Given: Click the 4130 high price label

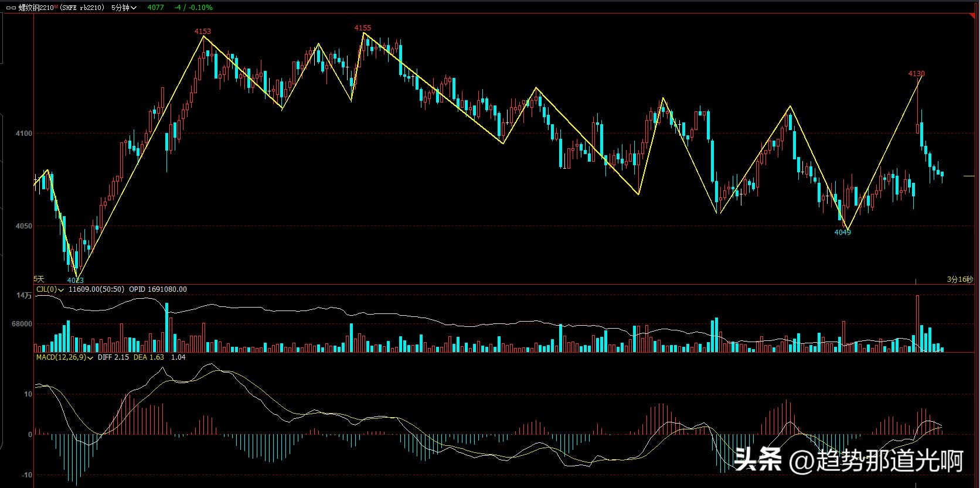Looking at the screenshot, I should click(x=917, y=74).
